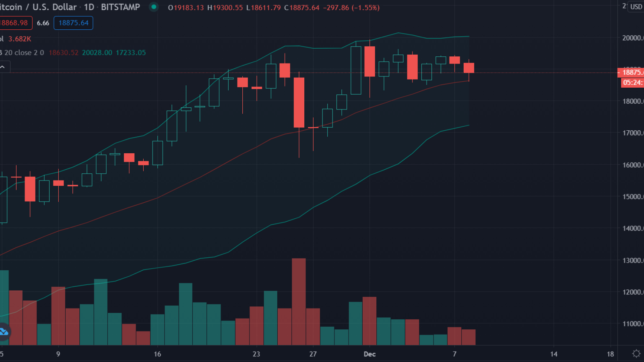Click the 14000 price axis label
Screen dimensions: 644x362
coord(633,228)
